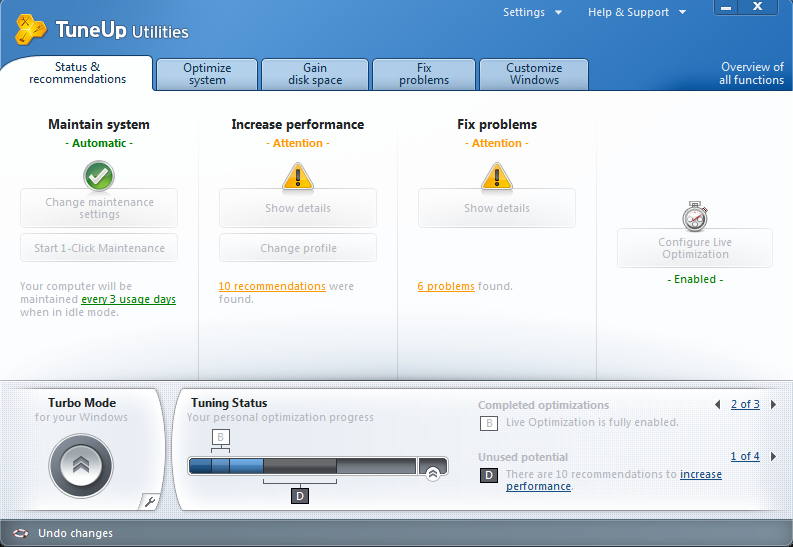The image size is (793, 547).
Task: Show details for Fix problems
Action: click(x=497, y=208)
